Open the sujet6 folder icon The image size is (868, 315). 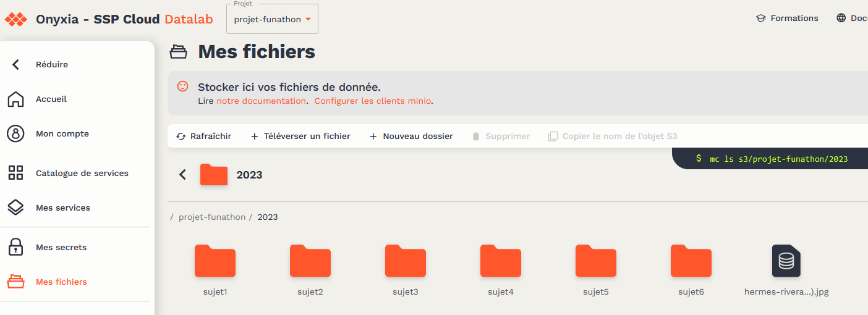tap(691, 261)
